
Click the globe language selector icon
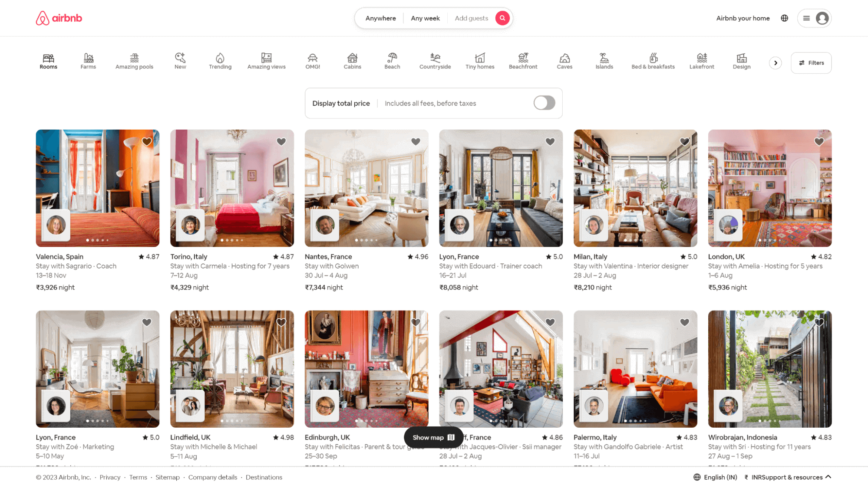click(785, 18)
